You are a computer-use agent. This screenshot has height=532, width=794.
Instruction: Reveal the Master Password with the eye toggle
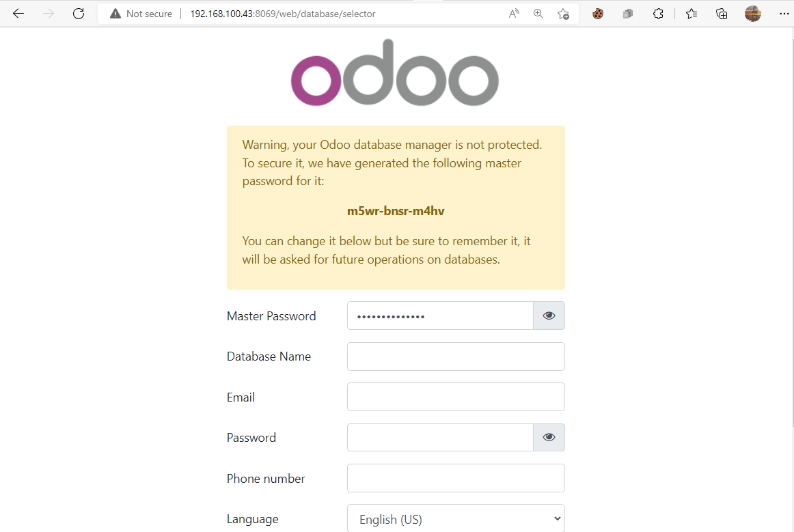pyautogui.click(x=549, y=316)
